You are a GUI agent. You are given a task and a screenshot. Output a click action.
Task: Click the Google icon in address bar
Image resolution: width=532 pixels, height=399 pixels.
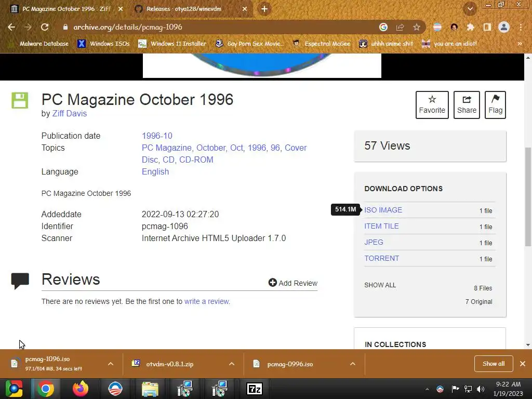(383, 27)
